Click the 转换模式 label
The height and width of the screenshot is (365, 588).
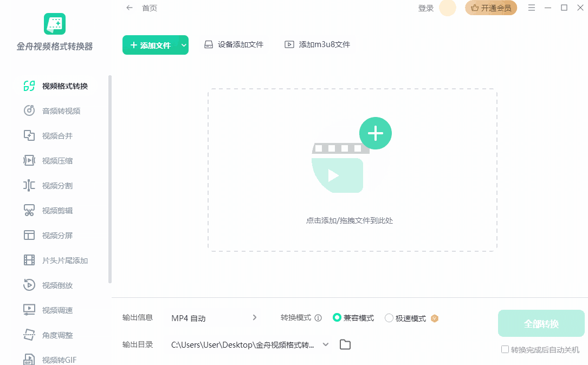296,318
